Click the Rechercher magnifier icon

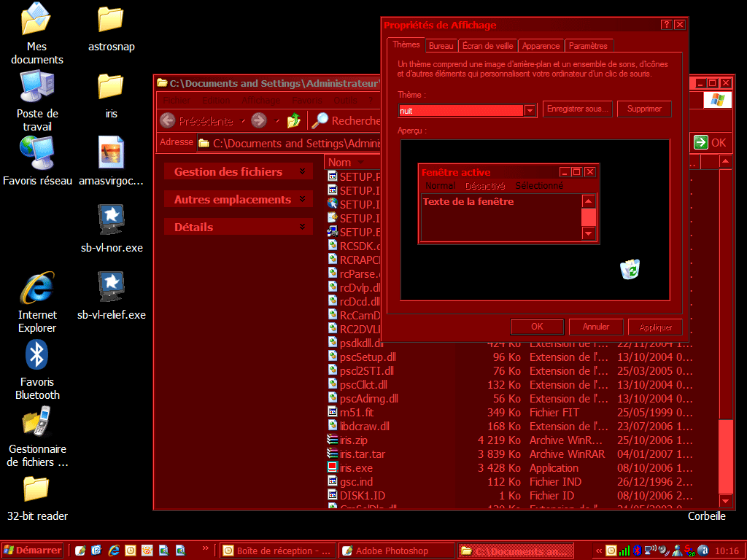coord(320,121)
